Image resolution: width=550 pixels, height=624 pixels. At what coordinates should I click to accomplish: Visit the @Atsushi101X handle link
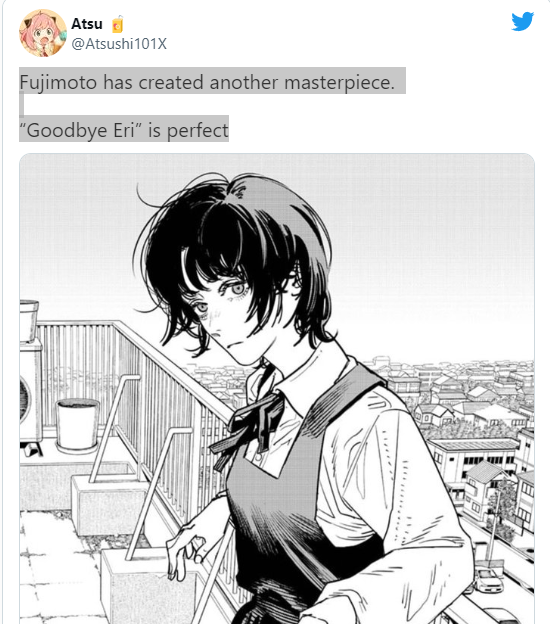[x=119, y=43]
